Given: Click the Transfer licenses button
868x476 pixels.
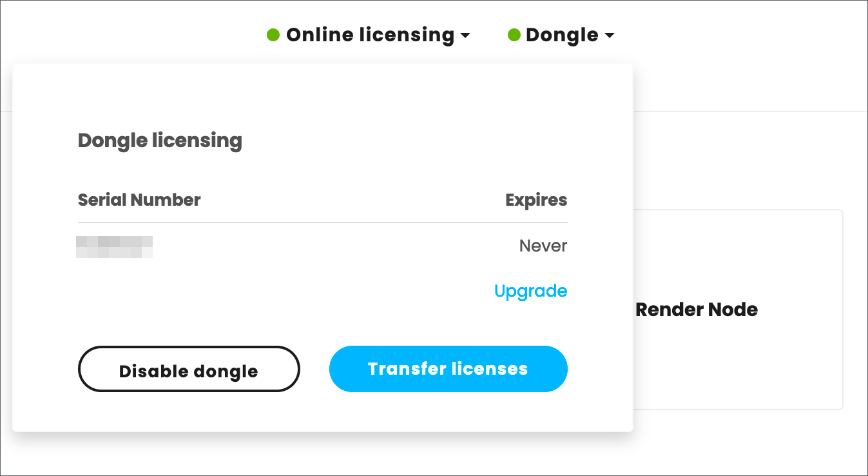Looking at the screenshot, I should (x=448, y=369).
